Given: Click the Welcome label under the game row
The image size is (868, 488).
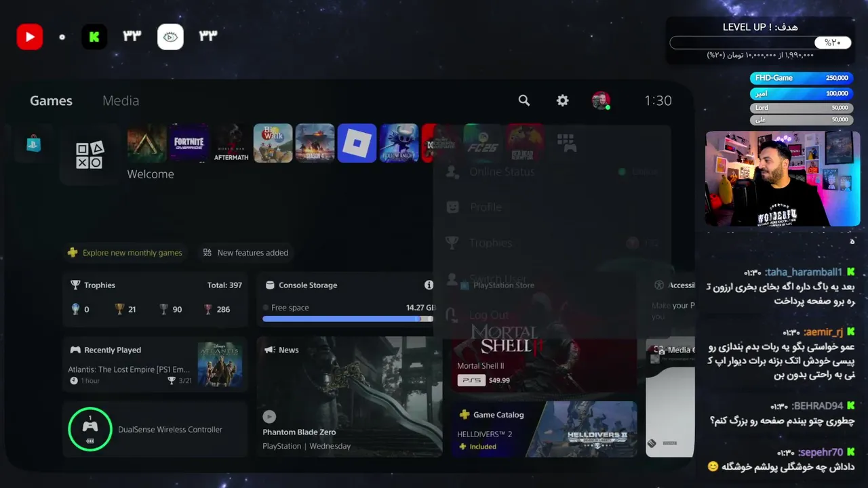Looking at the screenshot, I should [x=151, y=174].
